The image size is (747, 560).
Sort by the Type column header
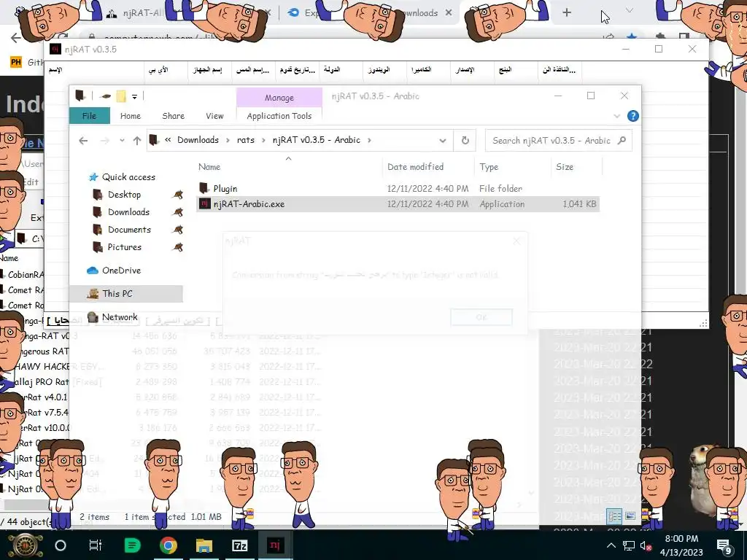pyautogui.click(x=489, y=167)
